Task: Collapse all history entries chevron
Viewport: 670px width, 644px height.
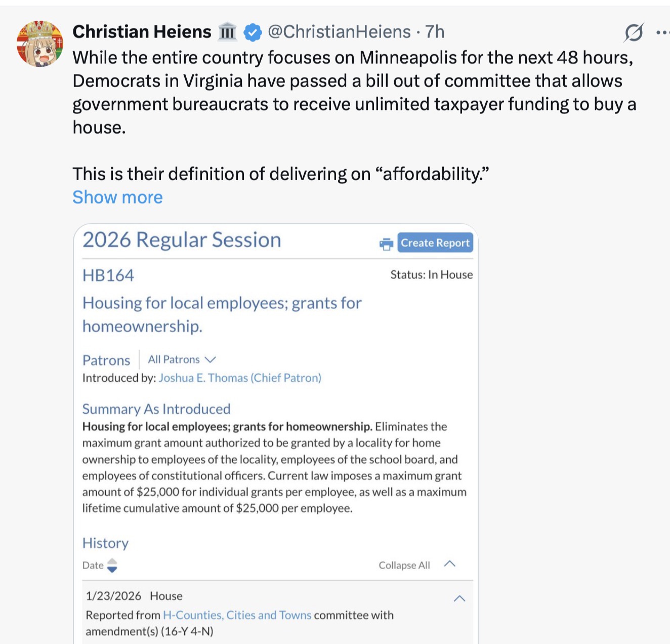Action: 450,564
